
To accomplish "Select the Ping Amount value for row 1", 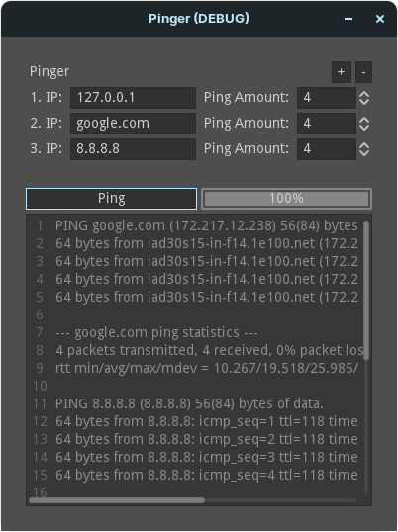I will pyautogui.click(x=327, y=98).
